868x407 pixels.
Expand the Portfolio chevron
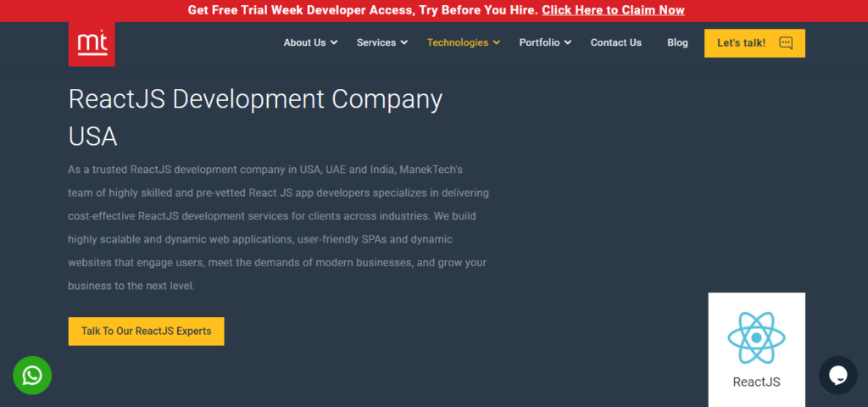click(x=568, y=42)
